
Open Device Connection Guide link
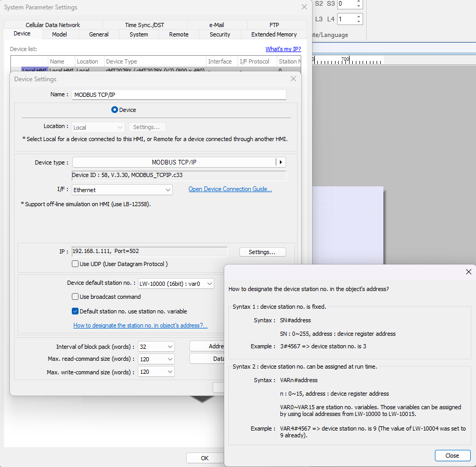(x=230, y=189)
